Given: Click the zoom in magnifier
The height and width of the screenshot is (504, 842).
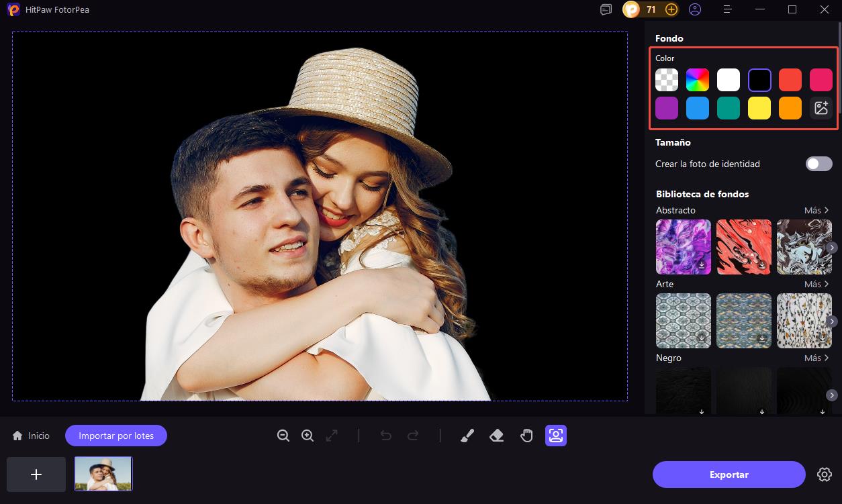Looking at the screenshot, I should tap(308, 436).
